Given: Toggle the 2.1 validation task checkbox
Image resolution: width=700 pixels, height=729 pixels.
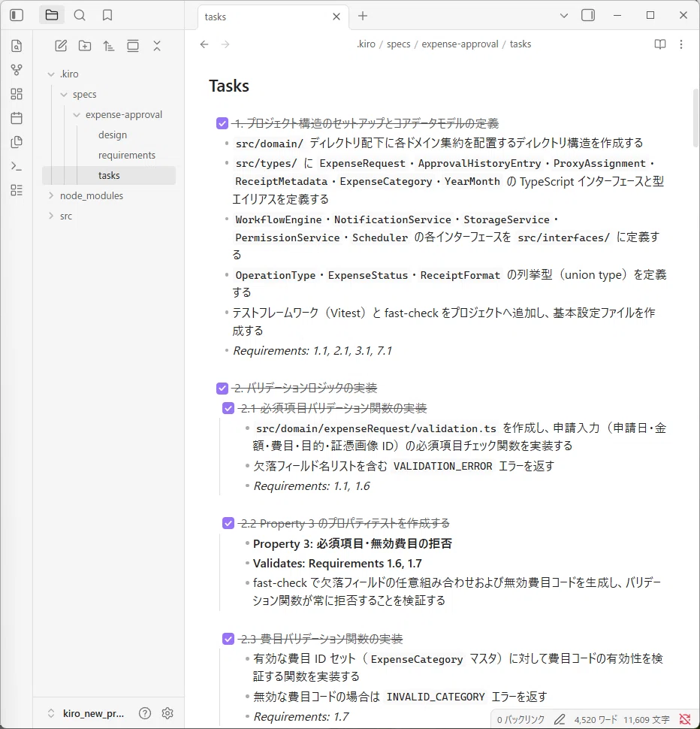Looking at the screenshot, I should 228,408.
